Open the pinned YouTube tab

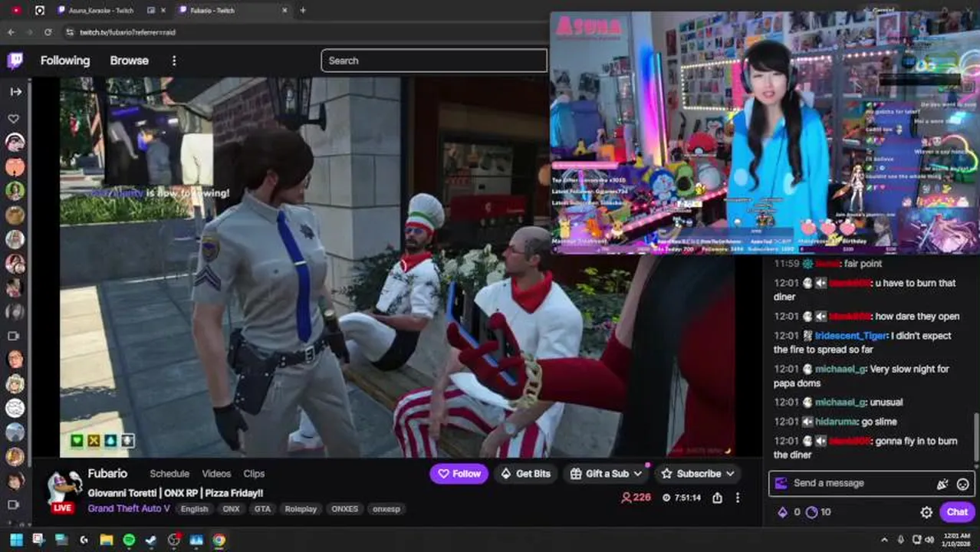(16, 10)
